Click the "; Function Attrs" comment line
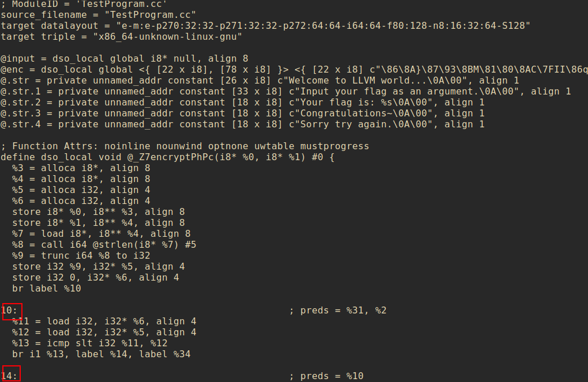This screenshot has width=588, height=382. (184, 146)
